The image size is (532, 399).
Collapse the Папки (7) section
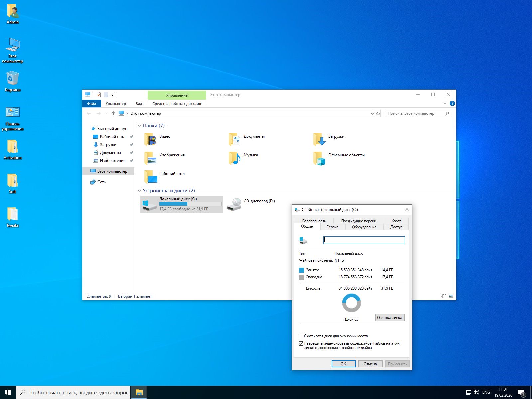point(139,126)
